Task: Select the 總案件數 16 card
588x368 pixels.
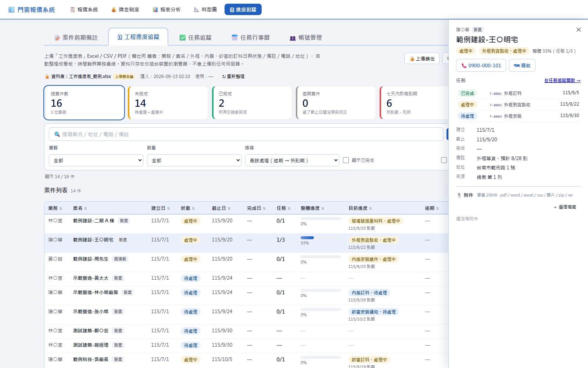Action: coord(84,103)
